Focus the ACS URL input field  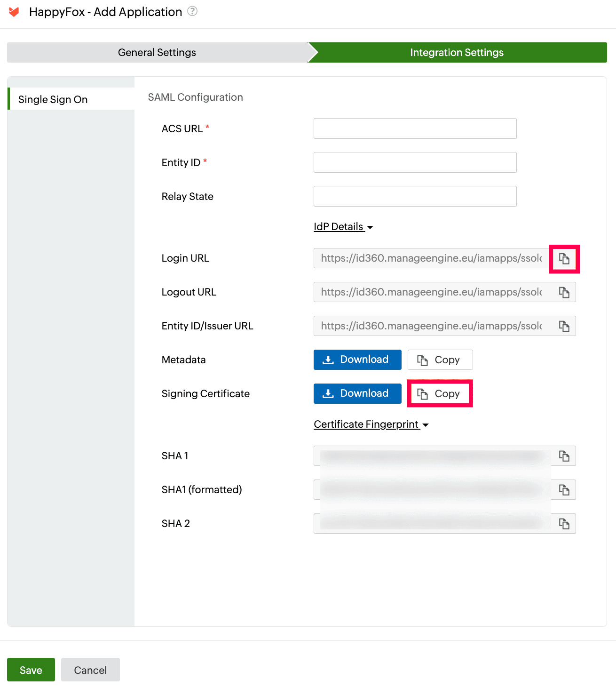tap(415, 128)
